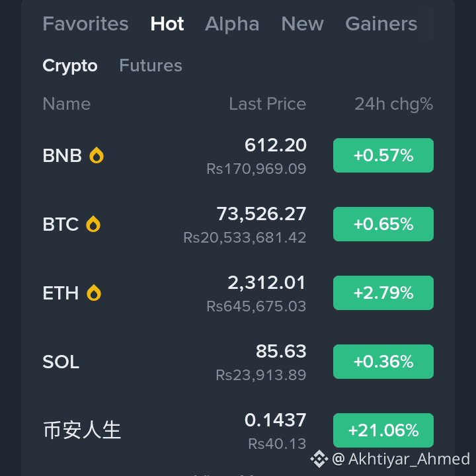Sort by Last Price column header
Image resolution: width=476 pixels, height=476 pixels.
tap(268, 104)
